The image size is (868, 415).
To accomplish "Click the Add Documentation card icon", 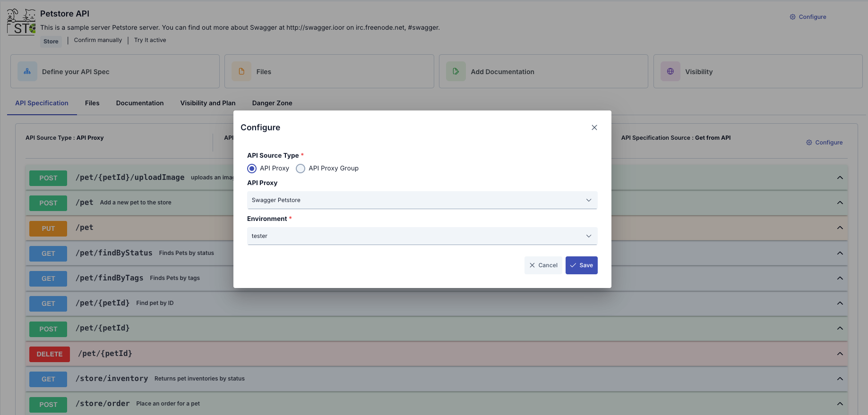I will tap(455, 71).
